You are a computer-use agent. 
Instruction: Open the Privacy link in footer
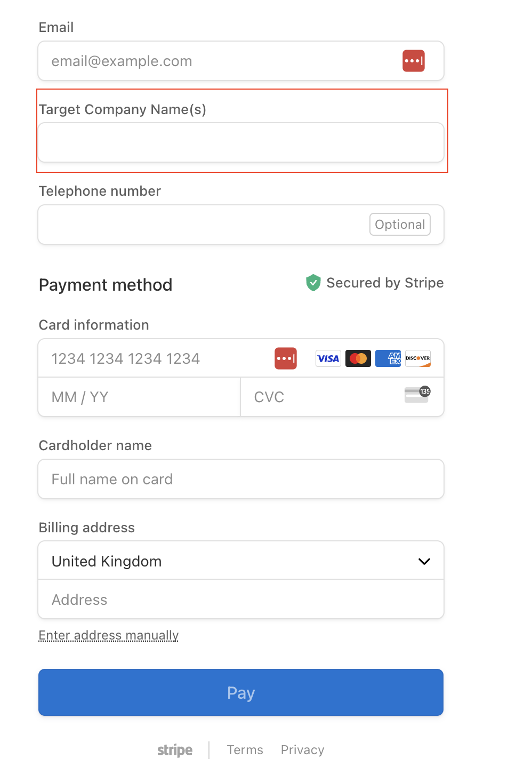tap(302, 750)
